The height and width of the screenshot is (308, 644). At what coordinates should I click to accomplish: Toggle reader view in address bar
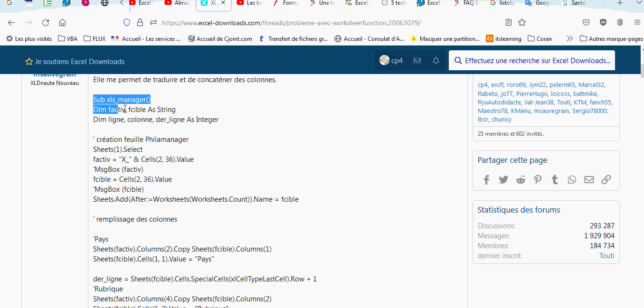(x=509, y=22)
